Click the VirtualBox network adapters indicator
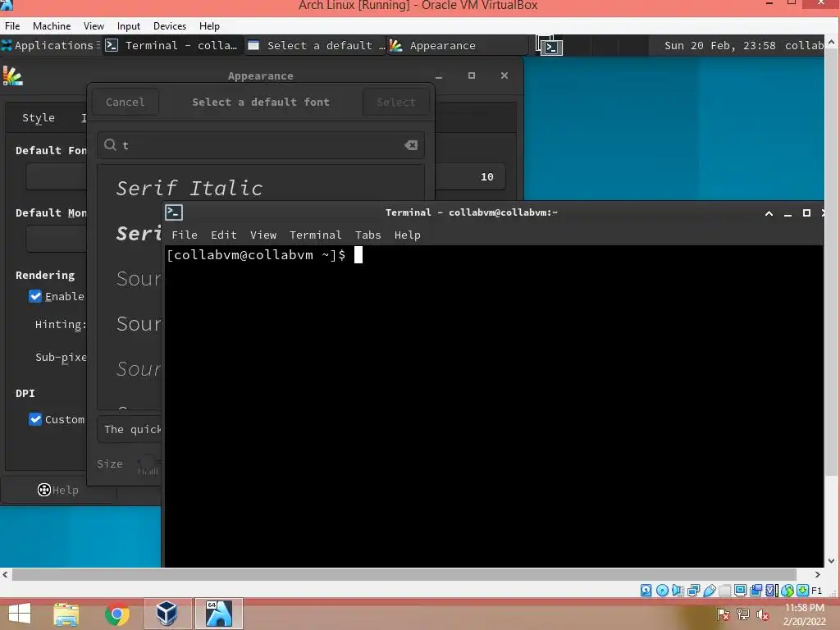The image size is (840, 630). click(x=693, y=591)
